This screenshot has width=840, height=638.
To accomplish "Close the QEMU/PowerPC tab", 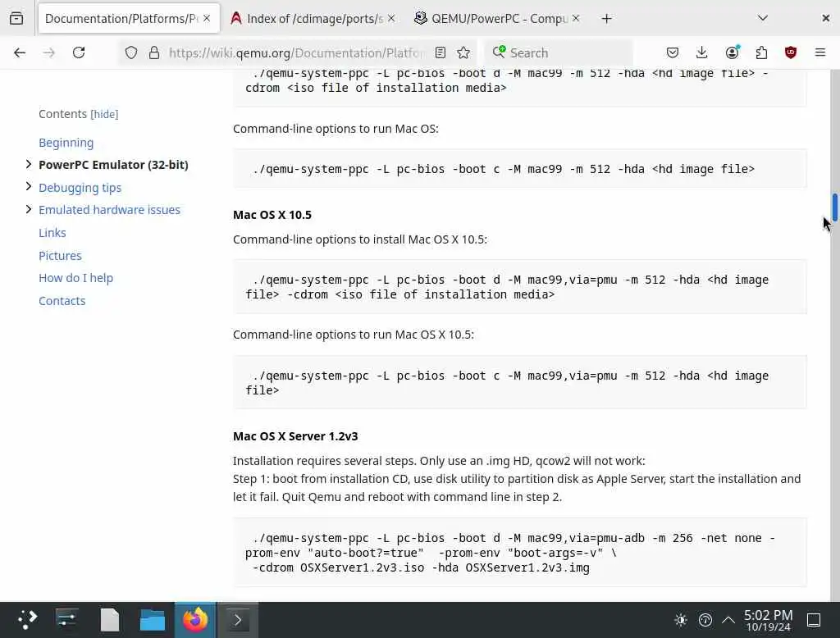I will point(576,18).
